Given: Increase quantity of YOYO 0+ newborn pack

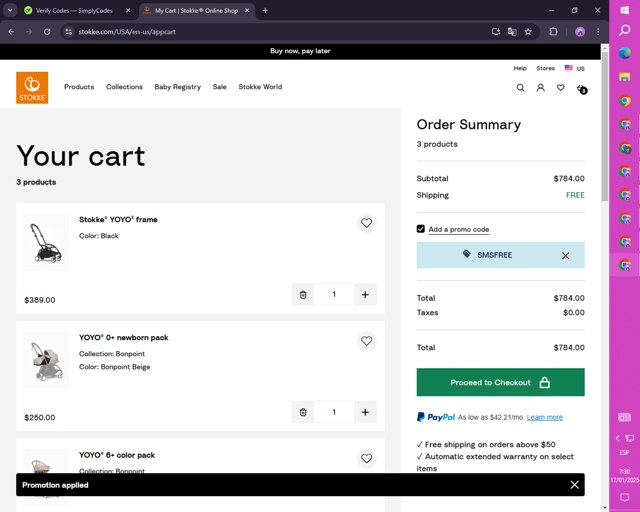Looking at the screenshot, I should click(x=365, y=412).
